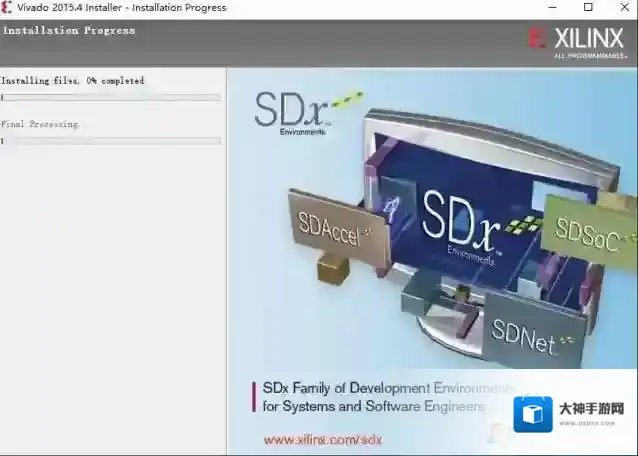Click the SDx Family of Development Environments text

pyautogui.click(x=388, y=388)
